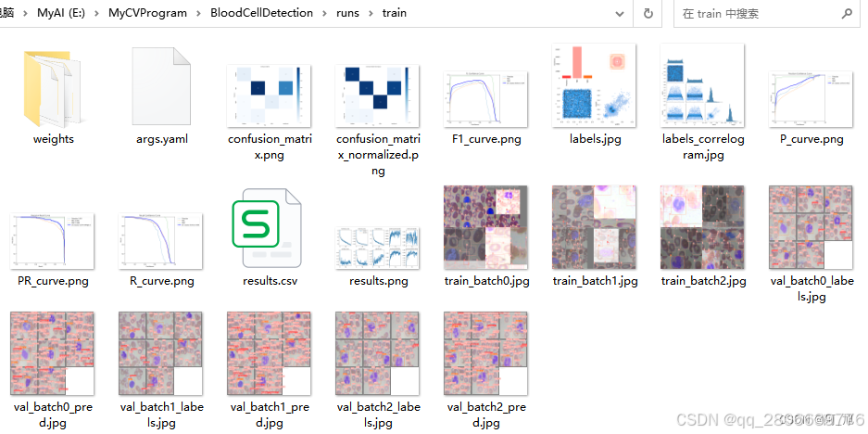Navigate to BloodCellDetection breadcrumb
Image resolution: width=868 pixels, height=434 pixels.
click(x=261, y=13)
